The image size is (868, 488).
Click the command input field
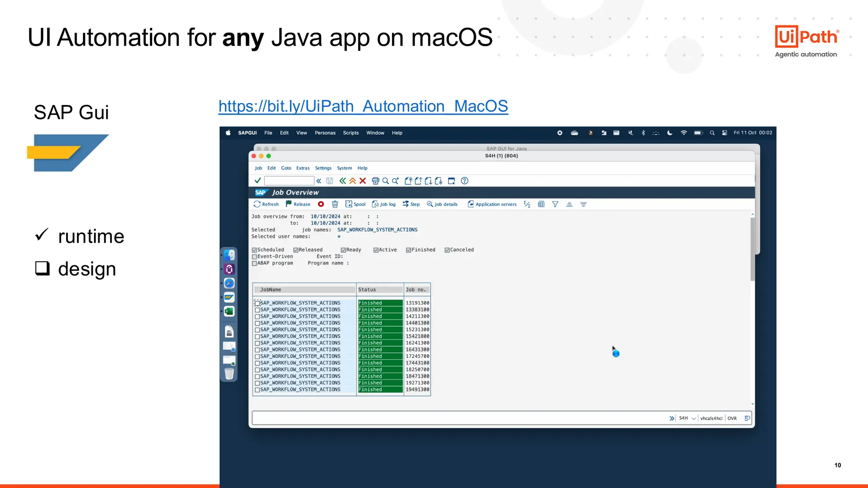click(289, 181)
